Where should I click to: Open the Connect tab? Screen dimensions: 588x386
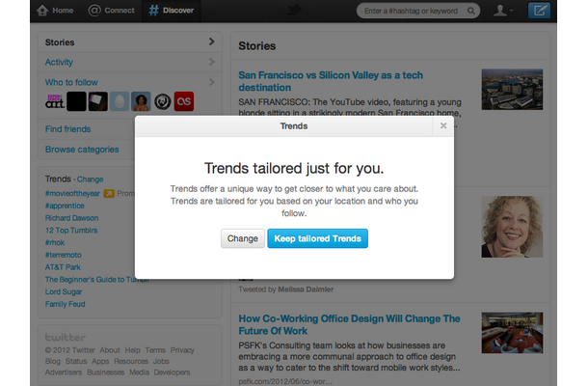(x=111, y=11)
